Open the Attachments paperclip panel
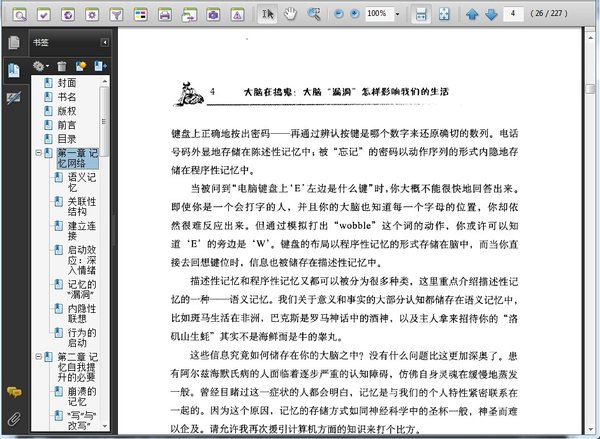Image resolution: width=600 pixels, height=439 pixels. (x=14, y=417)
